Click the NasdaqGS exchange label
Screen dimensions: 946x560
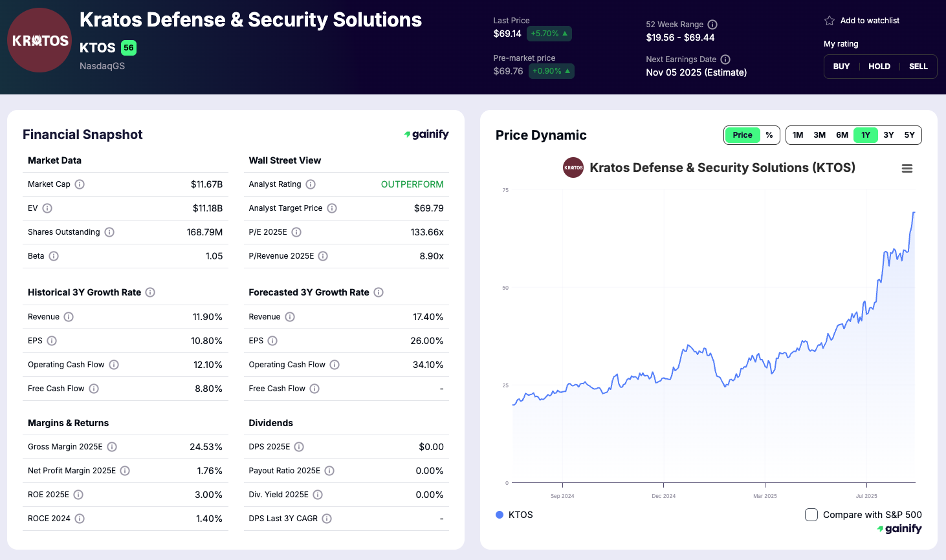coord(102,66)
